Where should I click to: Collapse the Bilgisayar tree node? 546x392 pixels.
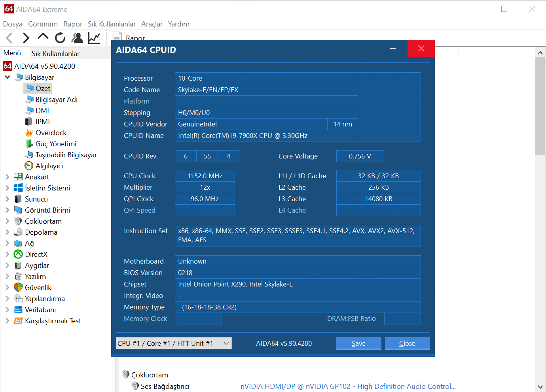[7, 77]
